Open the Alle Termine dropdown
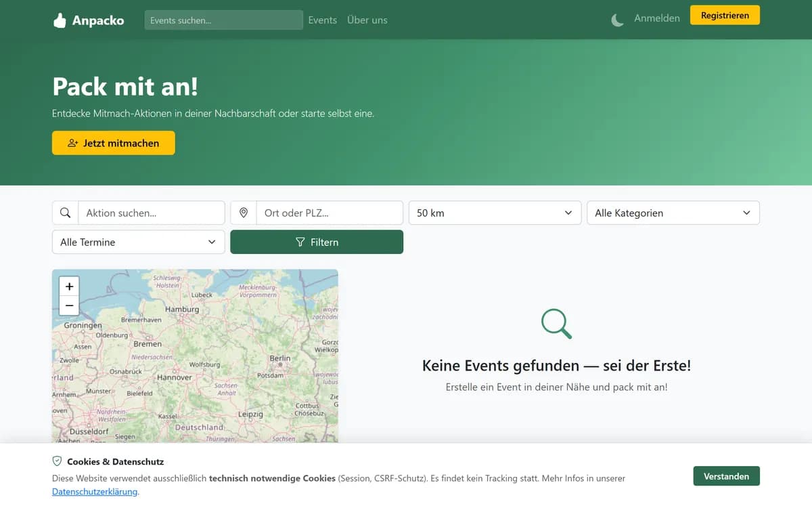The image size is (812, 508). click(138, 242)
